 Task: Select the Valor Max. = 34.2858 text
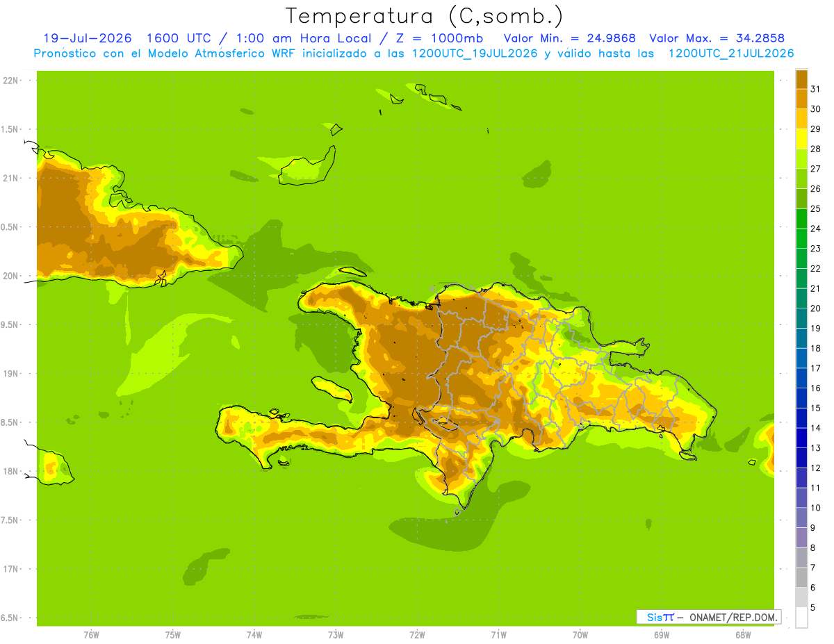718,38
